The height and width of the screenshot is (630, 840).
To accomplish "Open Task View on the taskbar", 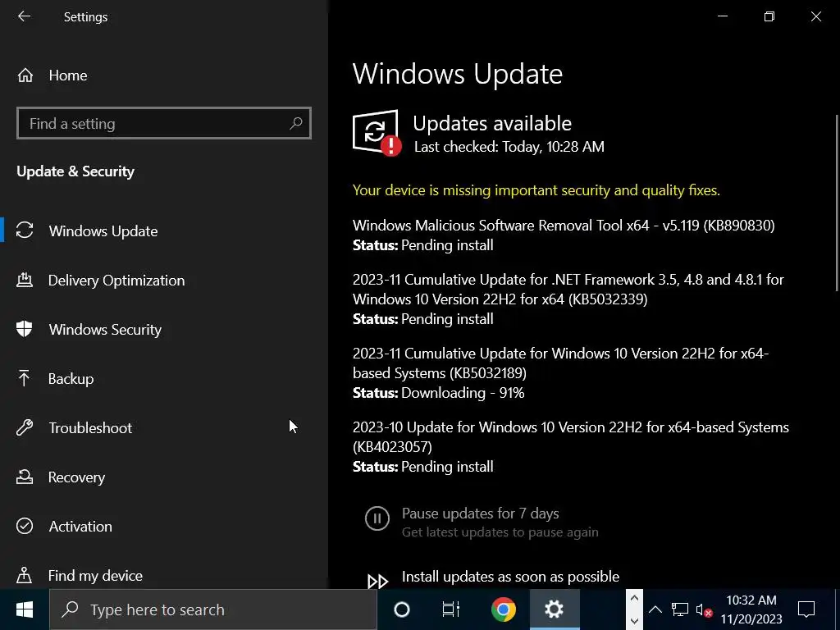I will [451, 609].
